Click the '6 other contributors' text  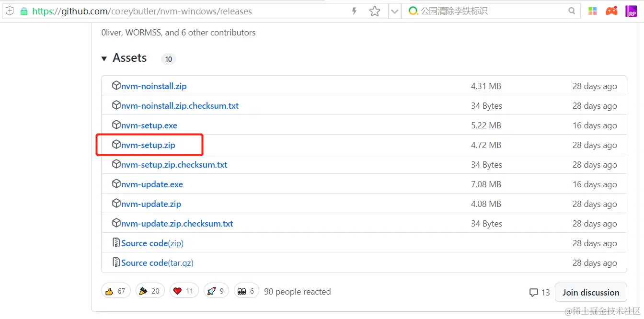tap(218, 33)
